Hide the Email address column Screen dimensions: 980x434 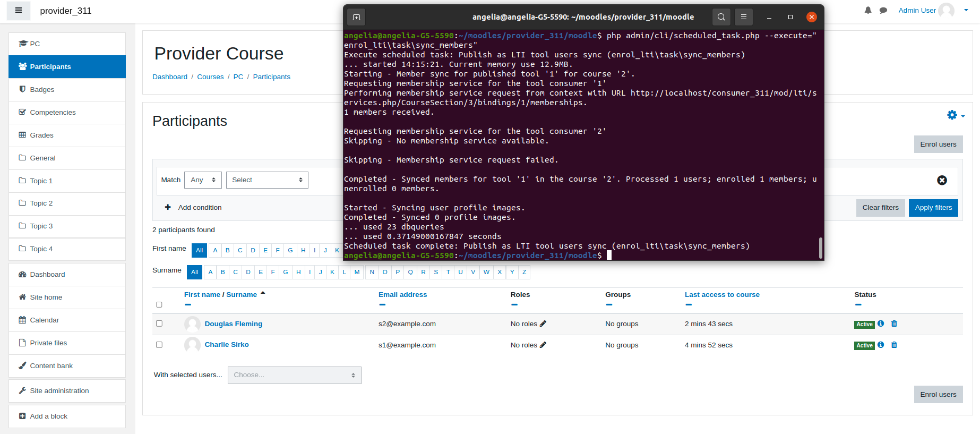click(x=382, y=304)
